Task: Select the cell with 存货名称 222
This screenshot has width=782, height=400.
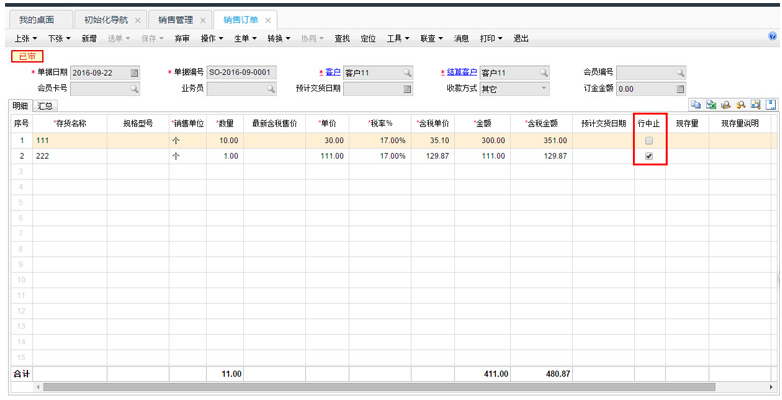Action: pos(70,156)
